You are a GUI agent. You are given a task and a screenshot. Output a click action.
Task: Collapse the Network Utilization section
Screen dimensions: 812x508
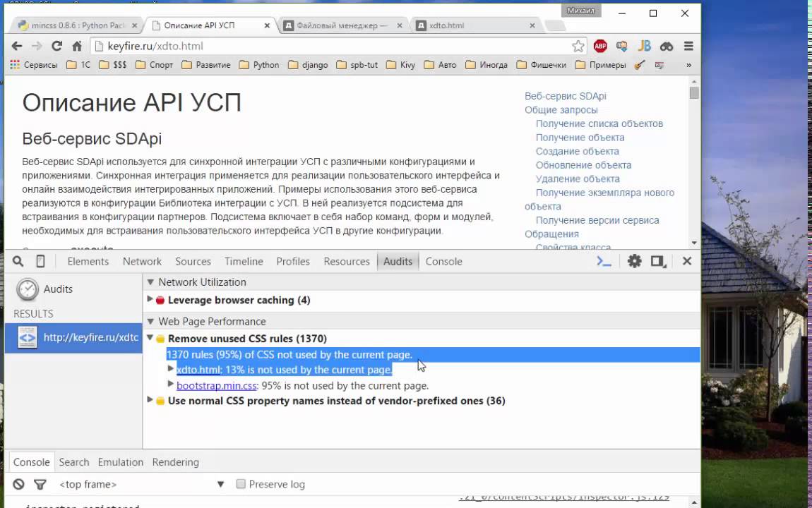click(x=150, y=282)
